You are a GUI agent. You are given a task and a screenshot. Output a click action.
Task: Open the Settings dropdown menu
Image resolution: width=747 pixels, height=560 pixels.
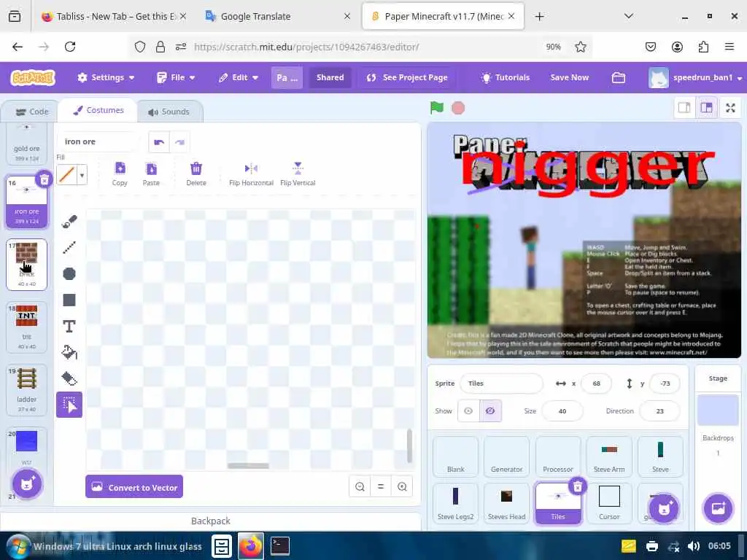coord(107,77)
